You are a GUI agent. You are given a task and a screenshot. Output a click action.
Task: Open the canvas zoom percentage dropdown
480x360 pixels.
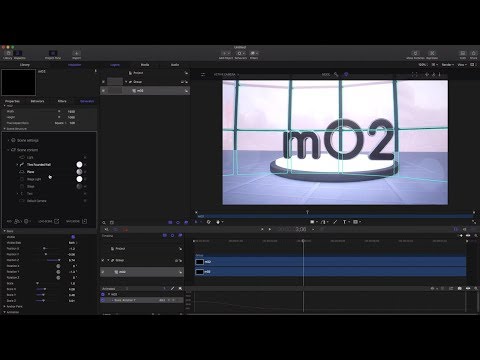point(423,65)
